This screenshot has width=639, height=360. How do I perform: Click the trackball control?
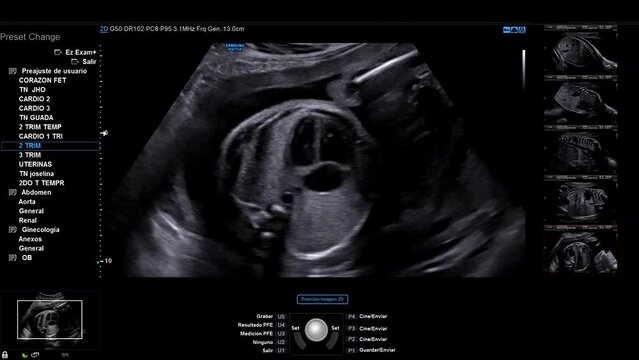316,330
